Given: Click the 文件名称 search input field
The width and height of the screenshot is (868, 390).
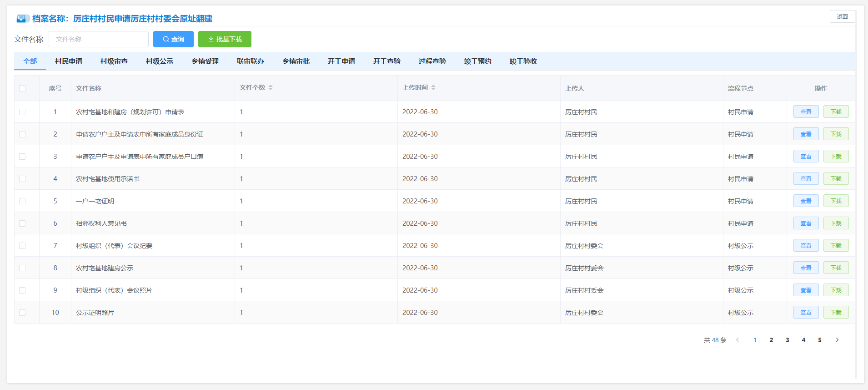Looking at the screenshot, I should 99,39.
